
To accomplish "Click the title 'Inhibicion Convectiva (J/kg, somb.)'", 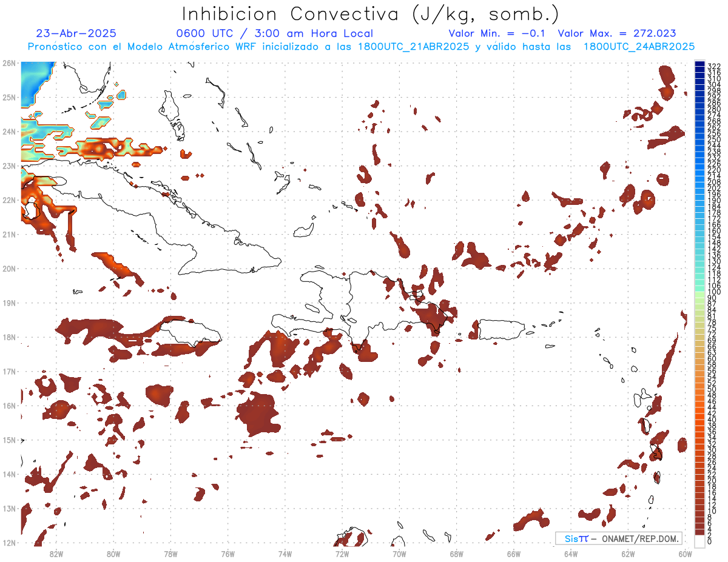I will [370, 14].
